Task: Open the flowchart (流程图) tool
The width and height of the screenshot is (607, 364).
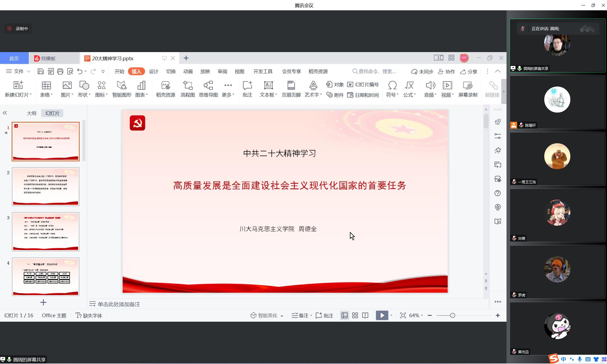Action: point(187,86)
